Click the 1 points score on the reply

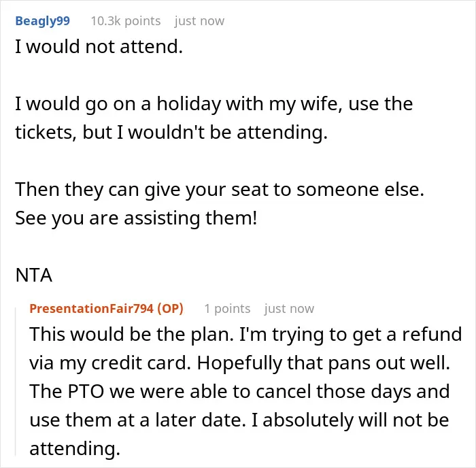click(227, 309)
